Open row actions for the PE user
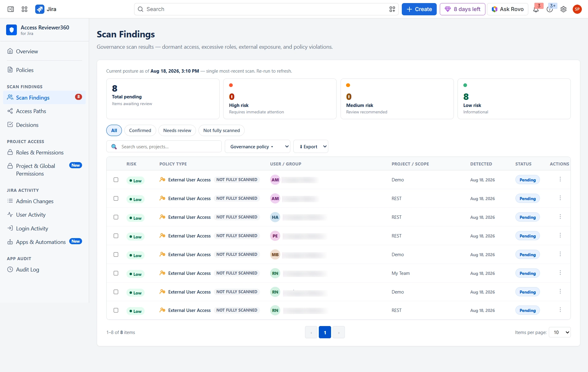The image size is (588, 372). [560, 235]
